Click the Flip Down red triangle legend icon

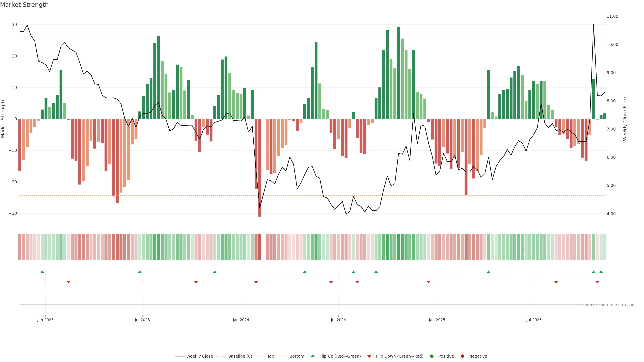[369, 356]
